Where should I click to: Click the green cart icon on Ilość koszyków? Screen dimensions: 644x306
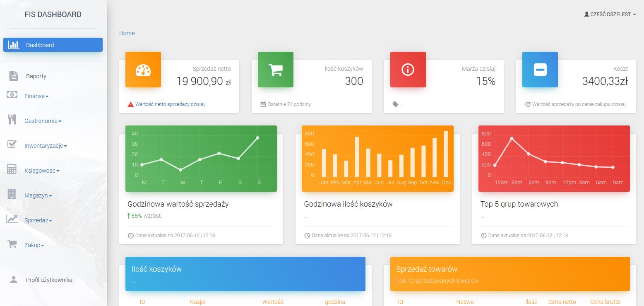[x=276, y=70]
